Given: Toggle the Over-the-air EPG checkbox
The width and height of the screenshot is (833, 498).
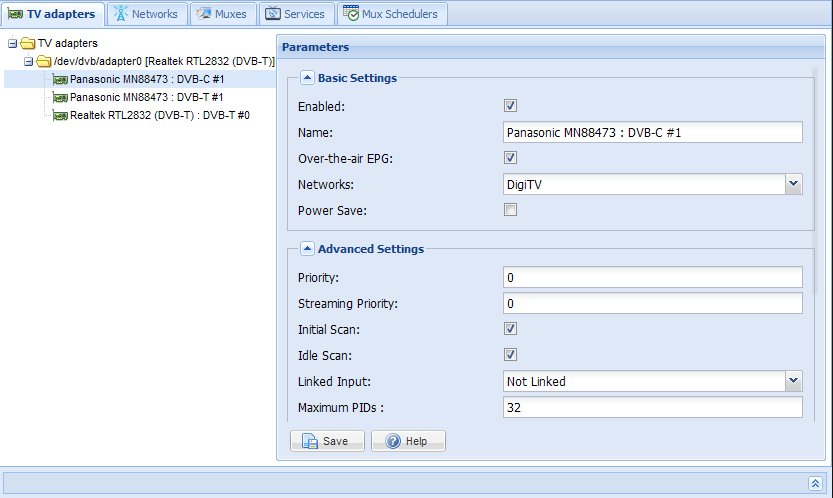Looking at the screenshot, I should coord(511,158).
